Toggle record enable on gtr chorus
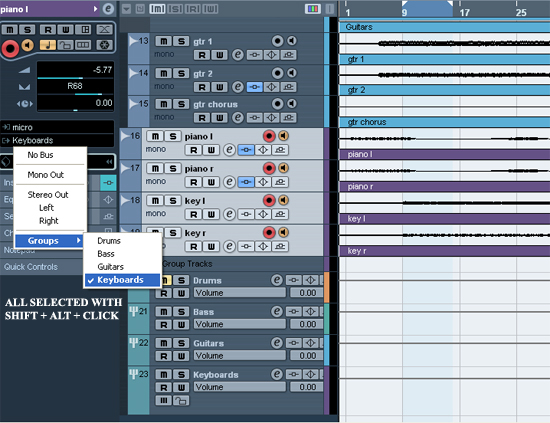 (277, 103)
